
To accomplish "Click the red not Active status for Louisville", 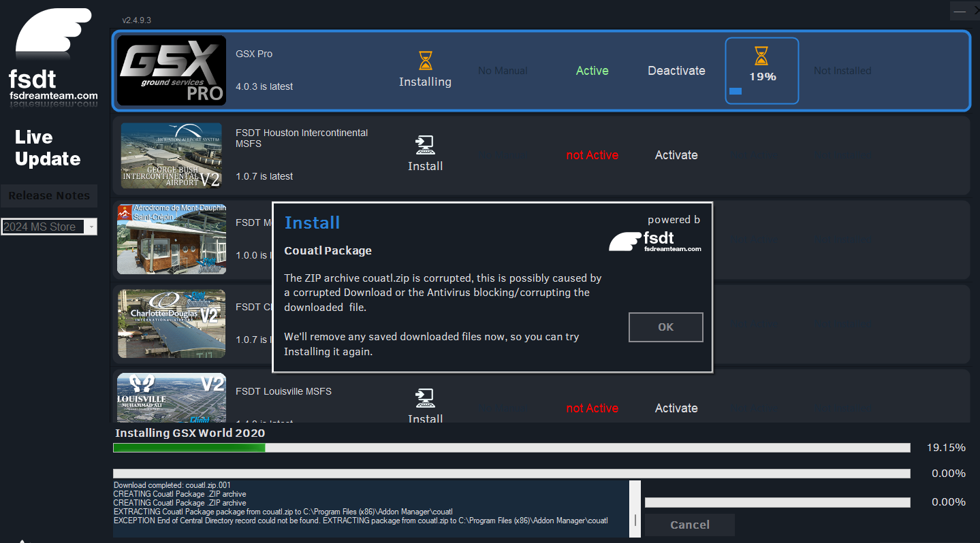I will (592, 408).
